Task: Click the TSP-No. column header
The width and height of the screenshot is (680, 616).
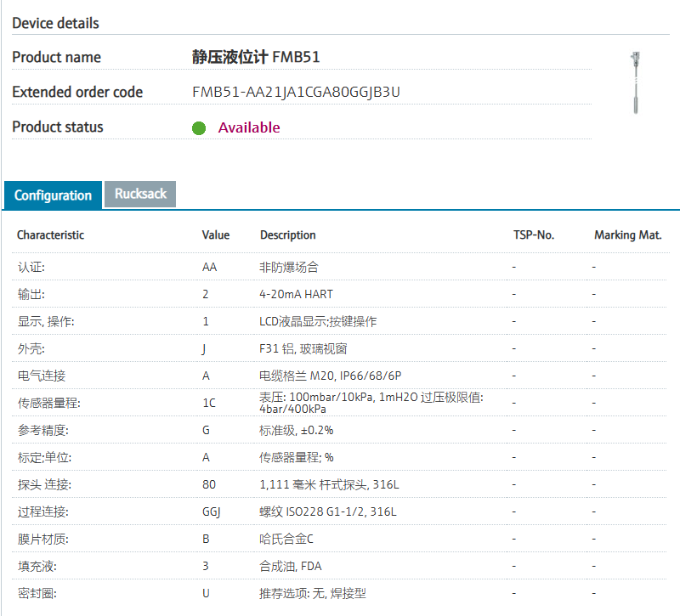Action: (x=533, y=235)
